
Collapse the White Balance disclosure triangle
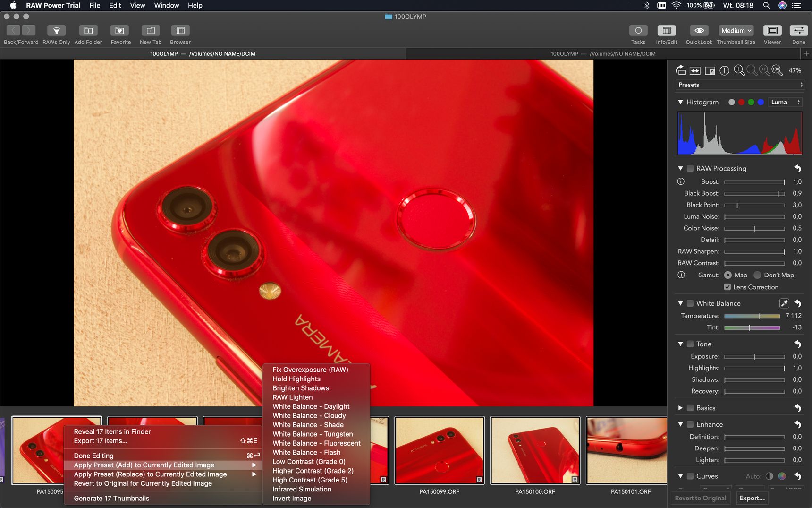tap(680, 303)
